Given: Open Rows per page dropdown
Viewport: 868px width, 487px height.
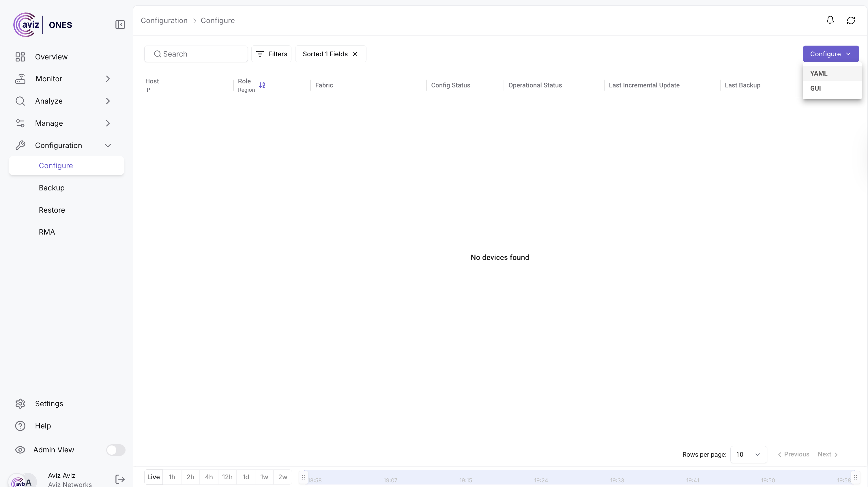Looking at the screenshot, I should coord(748,454).
